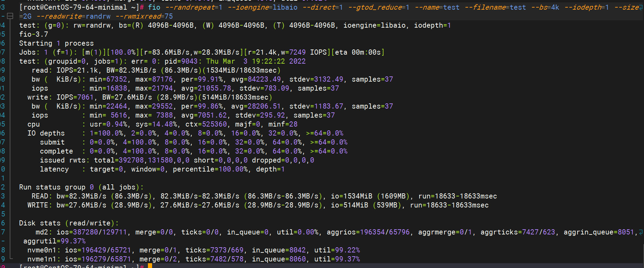Click the io=514MiB value
Screen dimensions: 644x268
(350, 205)
